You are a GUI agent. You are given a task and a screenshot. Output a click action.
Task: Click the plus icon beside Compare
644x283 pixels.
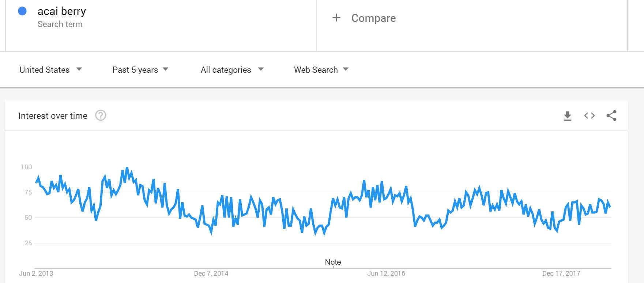(x=336, y=18)
